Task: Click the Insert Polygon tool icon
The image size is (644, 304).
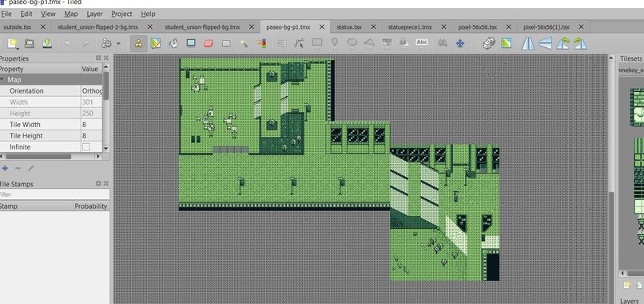Action: coord(370,42)
